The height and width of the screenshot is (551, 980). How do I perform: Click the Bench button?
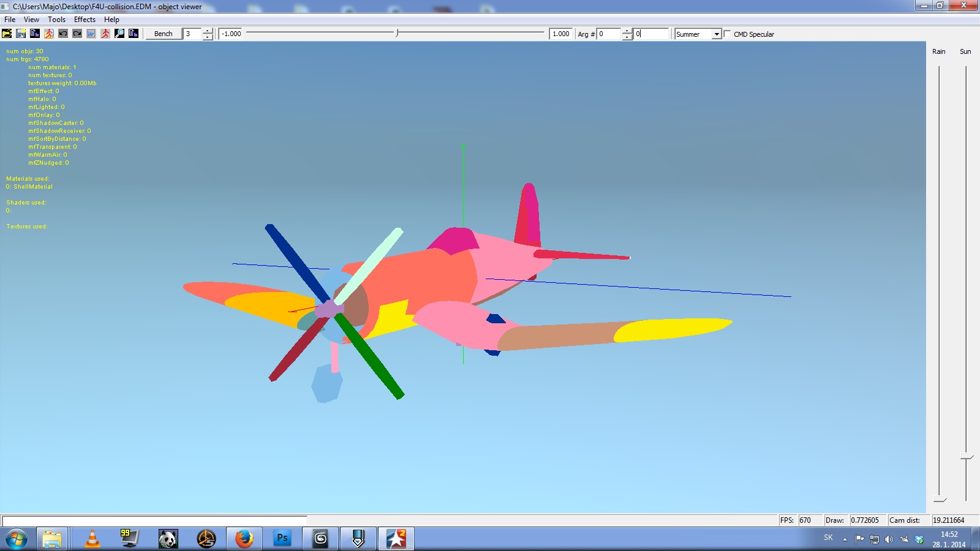coord(164,34)
